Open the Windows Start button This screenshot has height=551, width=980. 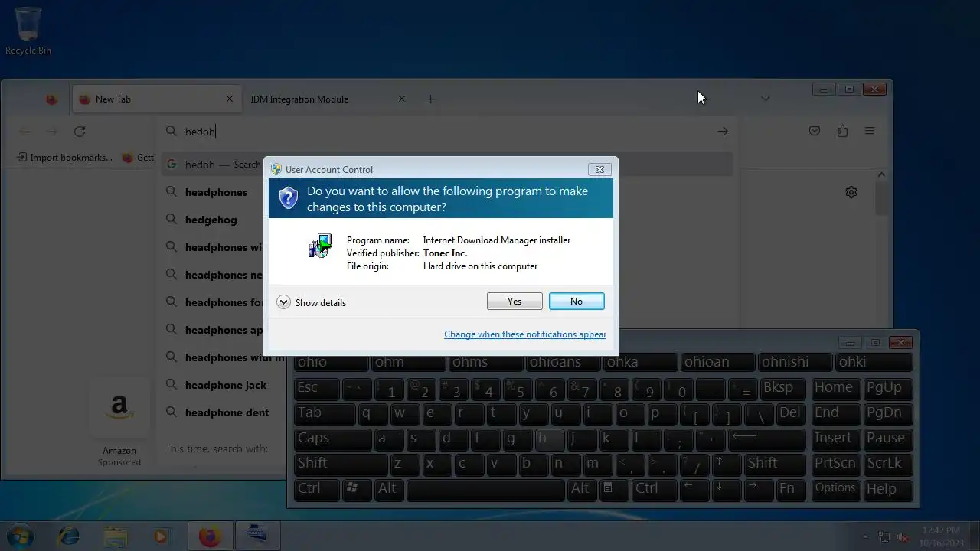click(21, 536)
